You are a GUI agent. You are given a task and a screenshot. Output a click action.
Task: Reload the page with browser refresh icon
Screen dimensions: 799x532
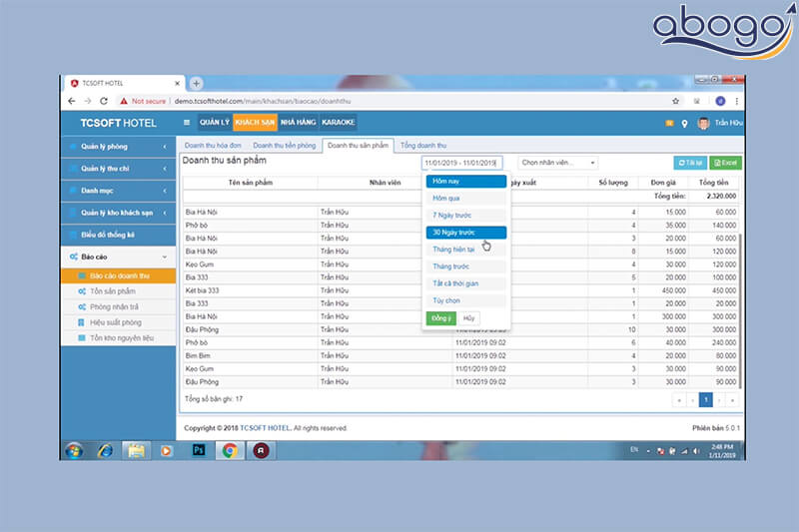click(x=105, y=101)
